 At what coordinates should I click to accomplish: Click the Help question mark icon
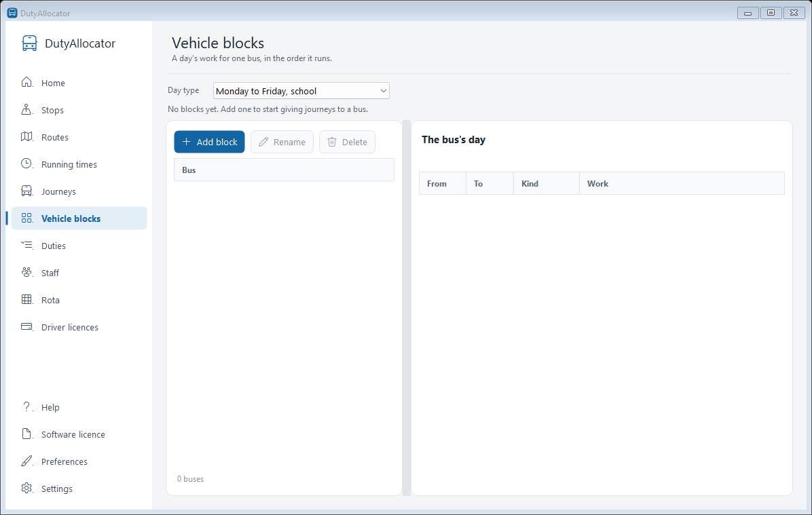[26, 406]
